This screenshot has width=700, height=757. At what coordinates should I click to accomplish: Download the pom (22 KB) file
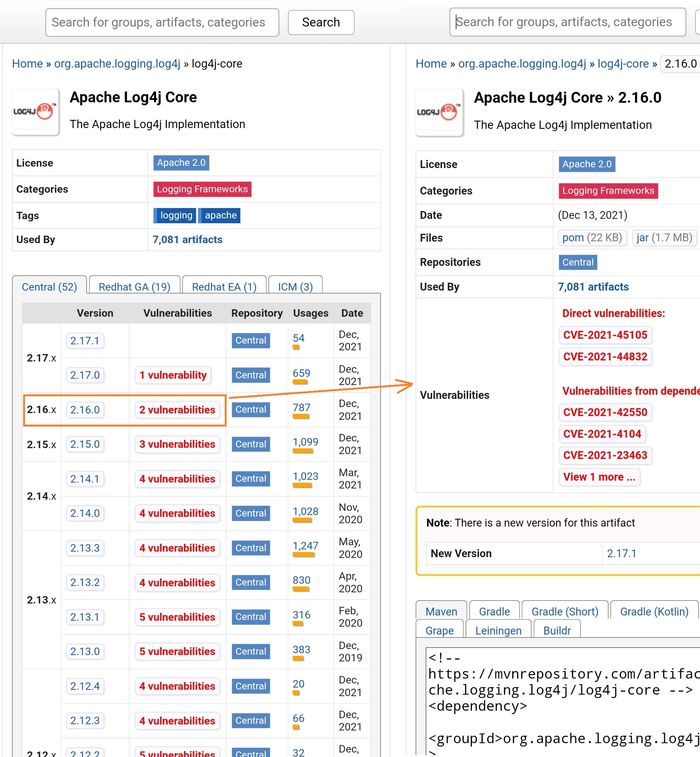pos(592,238)
